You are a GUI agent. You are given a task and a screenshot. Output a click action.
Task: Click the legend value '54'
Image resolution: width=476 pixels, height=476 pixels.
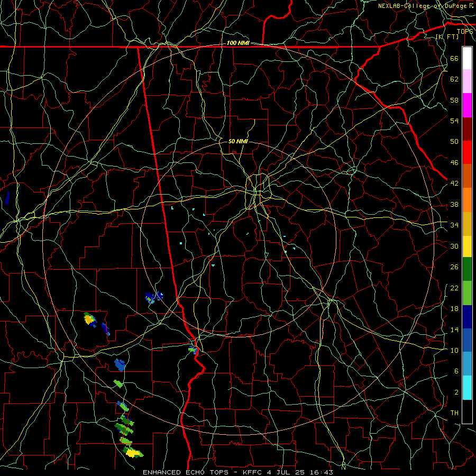454,121
